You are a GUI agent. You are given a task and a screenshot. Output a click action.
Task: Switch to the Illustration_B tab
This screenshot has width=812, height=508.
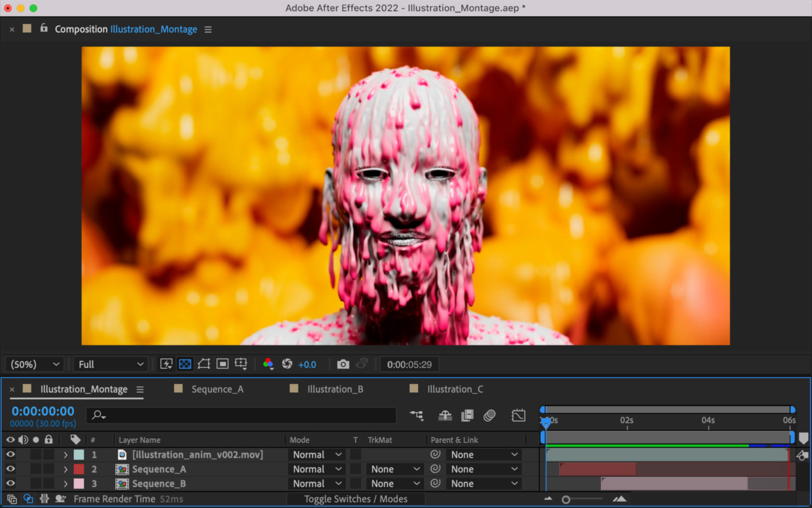[x=334, y=389]
